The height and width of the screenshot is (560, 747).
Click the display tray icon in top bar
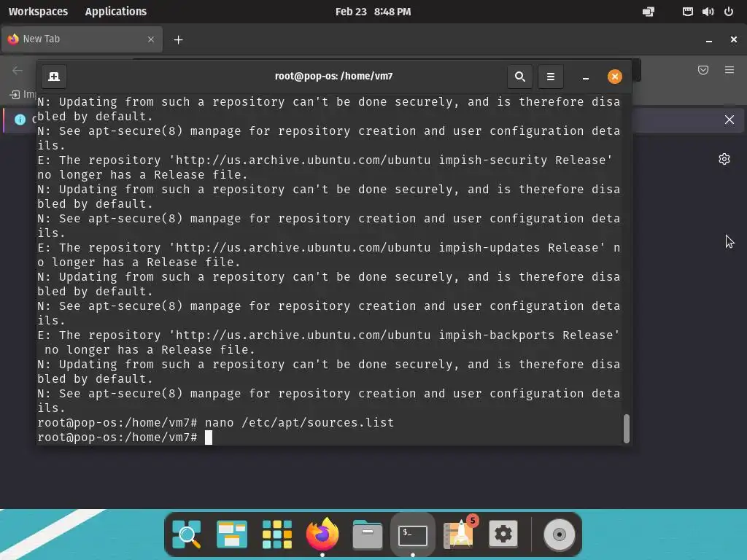pos(649,12)
